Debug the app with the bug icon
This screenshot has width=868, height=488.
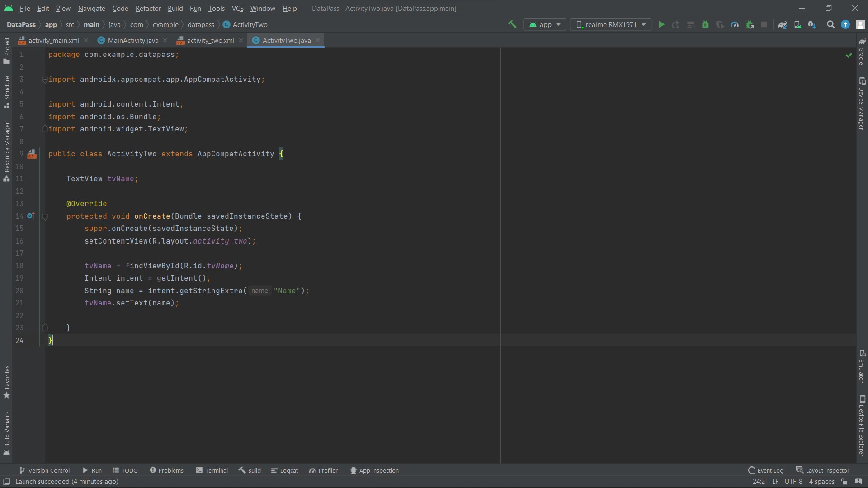click(706, 24)
